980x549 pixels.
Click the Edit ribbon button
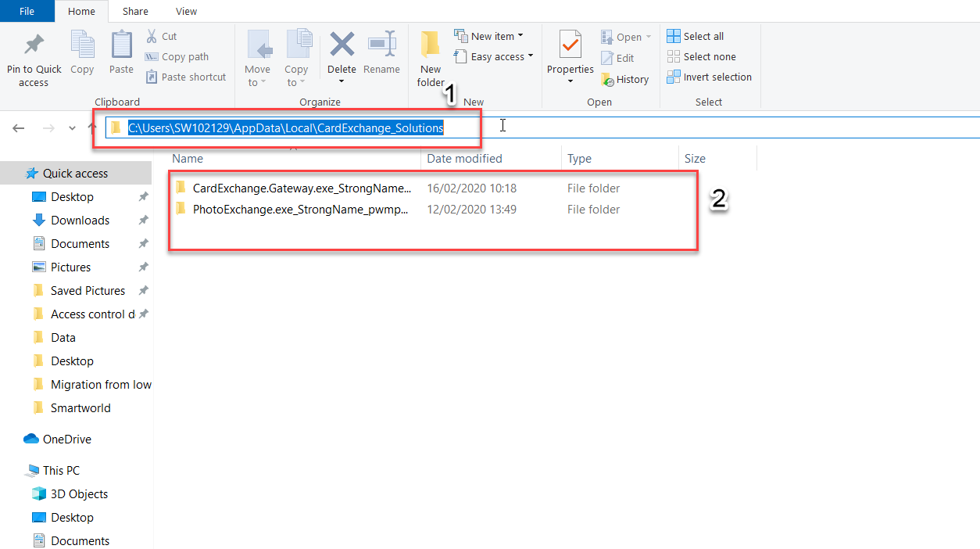pyautogui.click(x=617, y=58)
